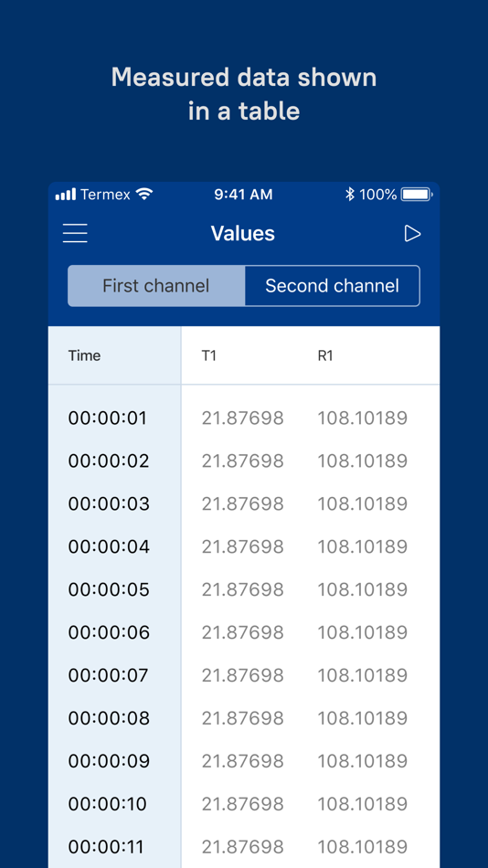This screenshot has width=488, height=868.
Task: Click R1 value in 00:00:04 row
Action: 362,546
